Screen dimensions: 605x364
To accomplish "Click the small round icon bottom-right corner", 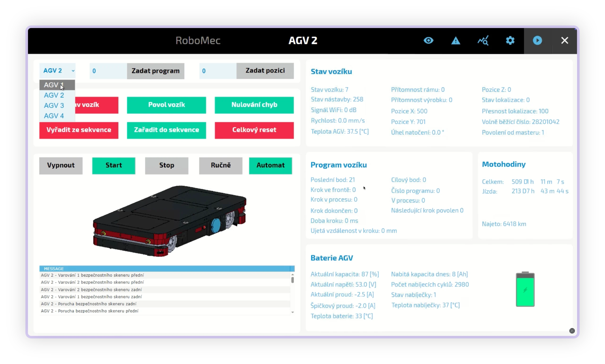I will click(572, 331).
